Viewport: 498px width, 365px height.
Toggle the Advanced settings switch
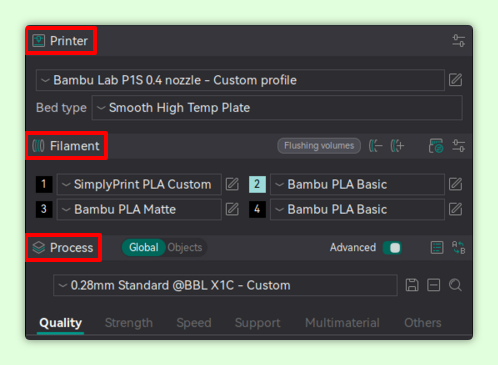(392, 248)
